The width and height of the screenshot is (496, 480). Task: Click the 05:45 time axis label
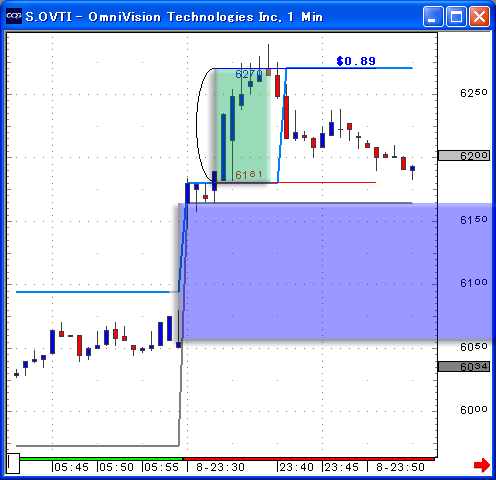(x=71, y=467)
